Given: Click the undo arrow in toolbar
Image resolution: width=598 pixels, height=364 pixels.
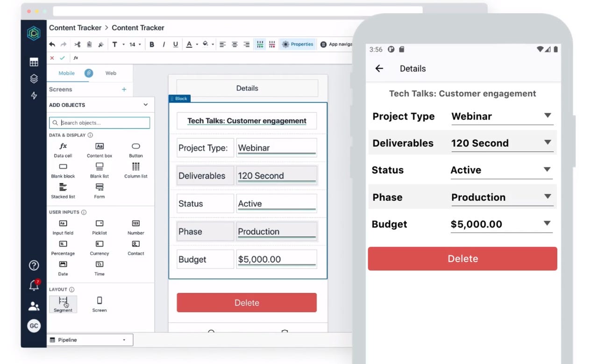Looking at the screenshot, I should pyautogui.click(x=52, y=44).
